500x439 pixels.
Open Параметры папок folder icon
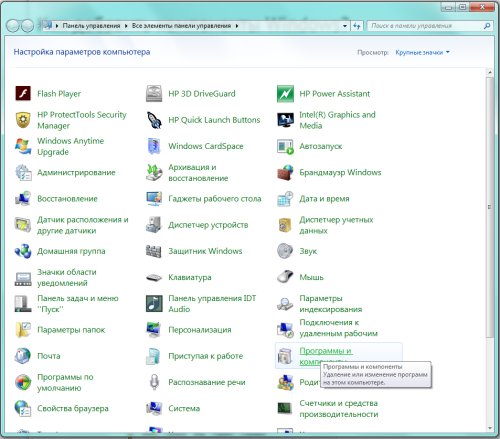point(23,330)
